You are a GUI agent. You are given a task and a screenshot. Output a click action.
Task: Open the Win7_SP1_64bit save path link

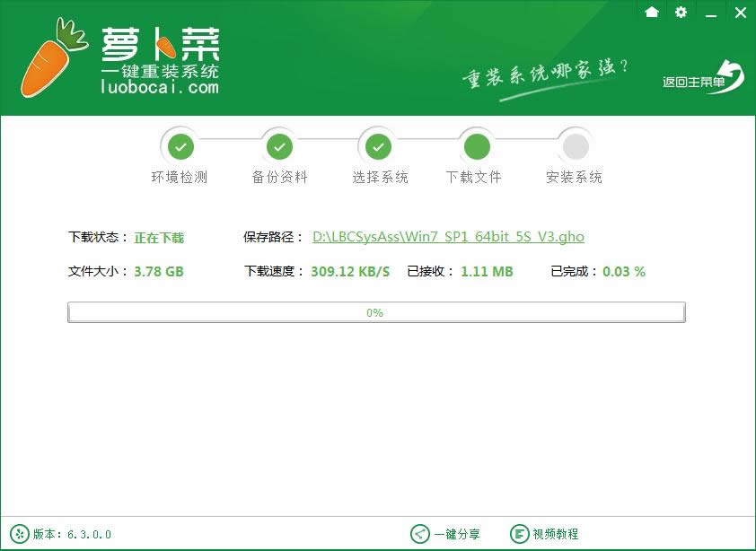pos(449,236)
